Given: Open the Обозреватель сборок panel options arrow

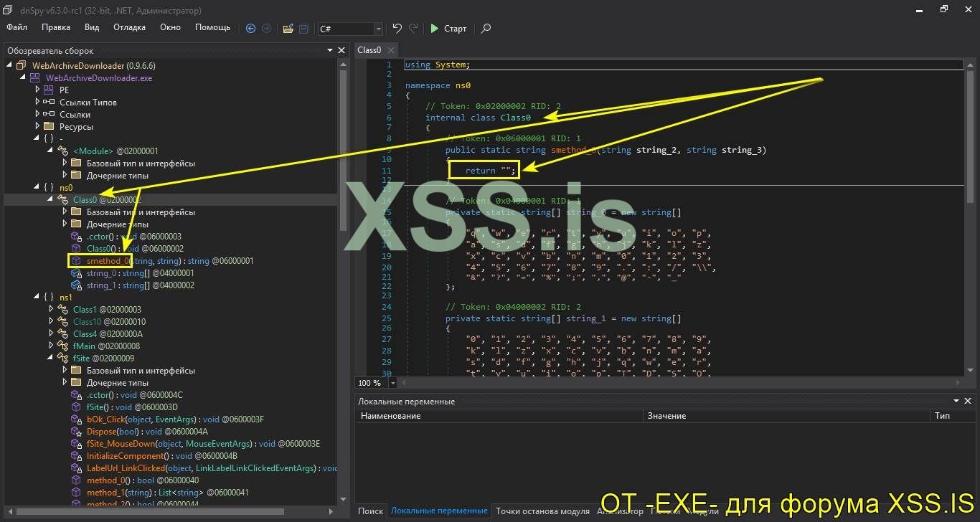Looking at the screenshot, I should (x=330, y=51).
